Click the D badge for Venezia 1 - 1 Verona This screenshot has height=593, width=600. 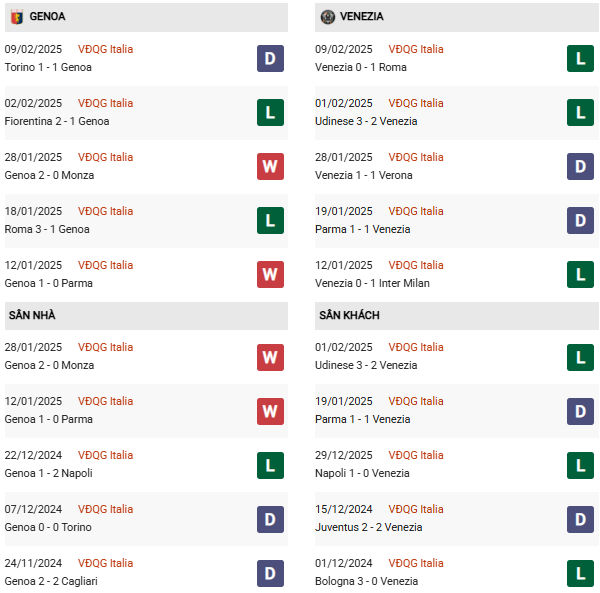pyautogui.click(x=580, y=166)
